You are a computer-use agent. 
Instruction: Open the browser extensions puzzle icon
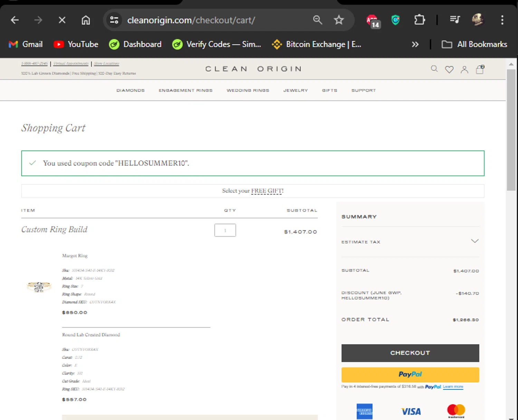point(419,20)
